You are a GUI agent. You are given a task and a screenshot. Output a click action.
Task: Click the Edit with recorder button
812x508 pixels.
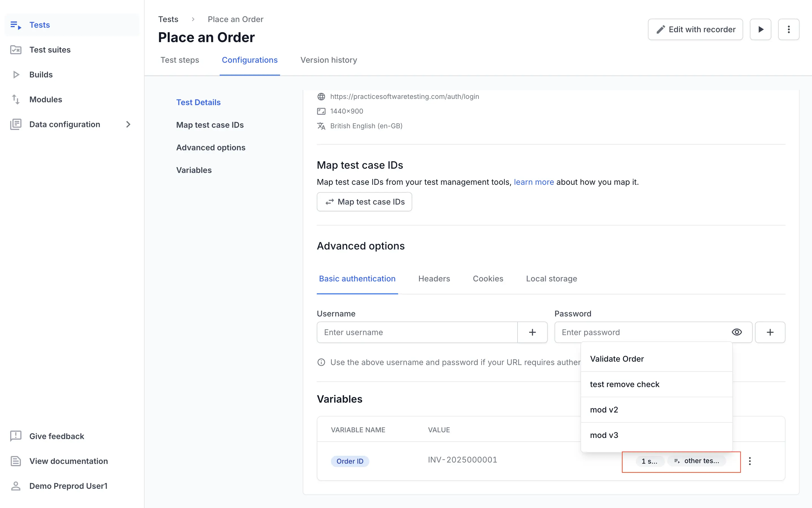(x=695, y=30)
